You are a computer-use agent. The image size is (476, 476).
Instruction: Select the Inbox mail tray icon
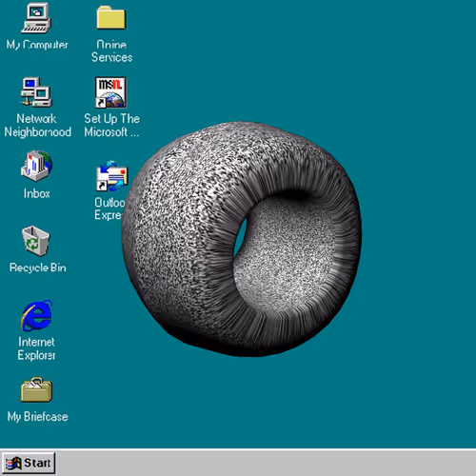point(36,166)
